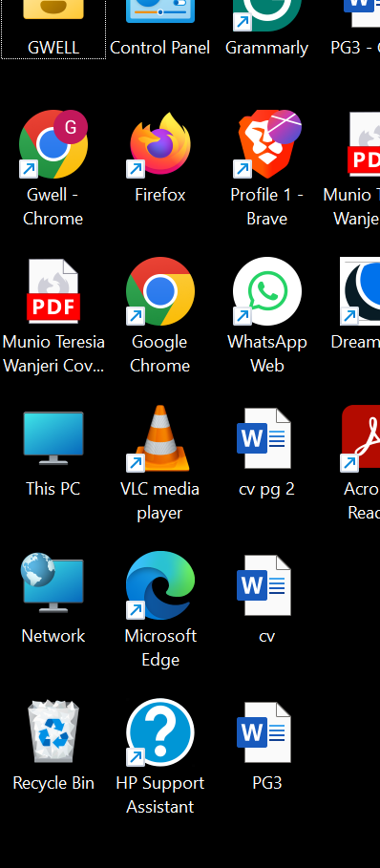380x868 pixels.
Task: Click the 'GWELL' label text
Action: pos(53,48)
